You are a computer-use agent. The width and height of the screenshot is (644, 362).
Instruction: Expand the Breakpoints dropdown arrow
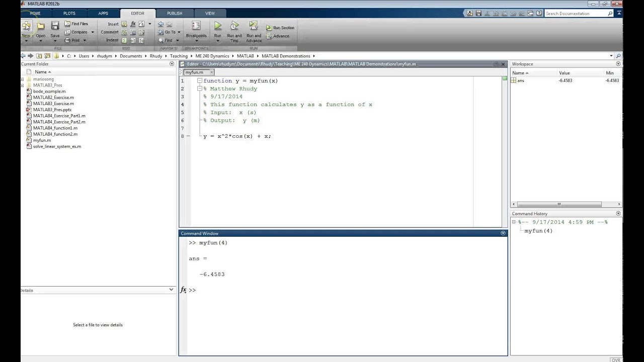(196, 41)
